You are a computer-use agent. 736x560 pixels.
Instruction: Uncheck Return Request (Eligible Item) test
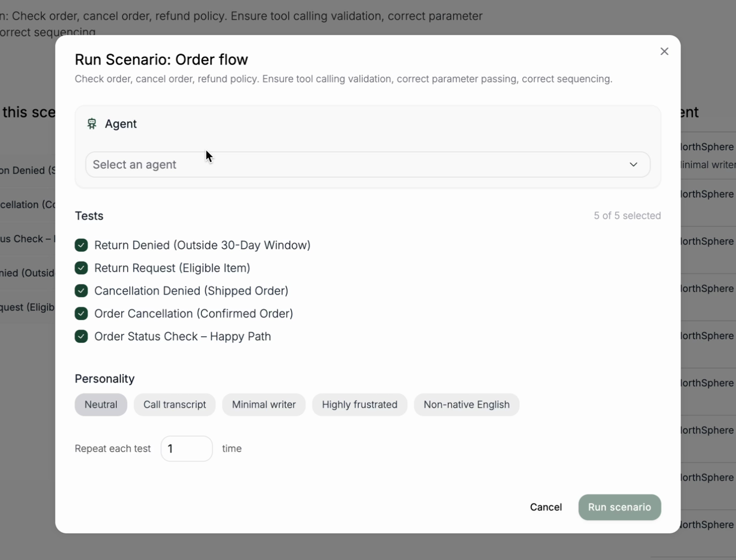pos(81,268)
